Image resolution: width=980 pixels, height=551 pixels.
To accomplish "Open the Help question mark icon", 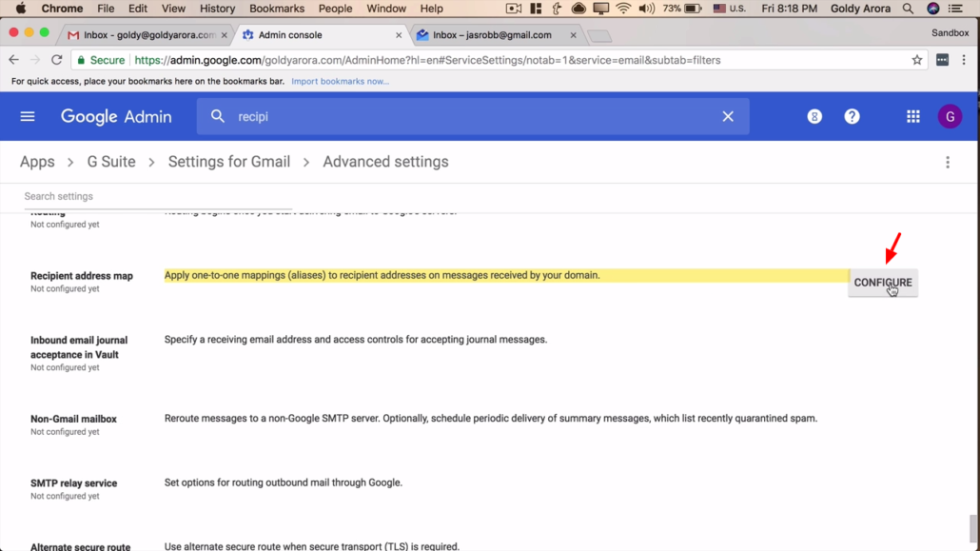I will (x=852, y=116).
